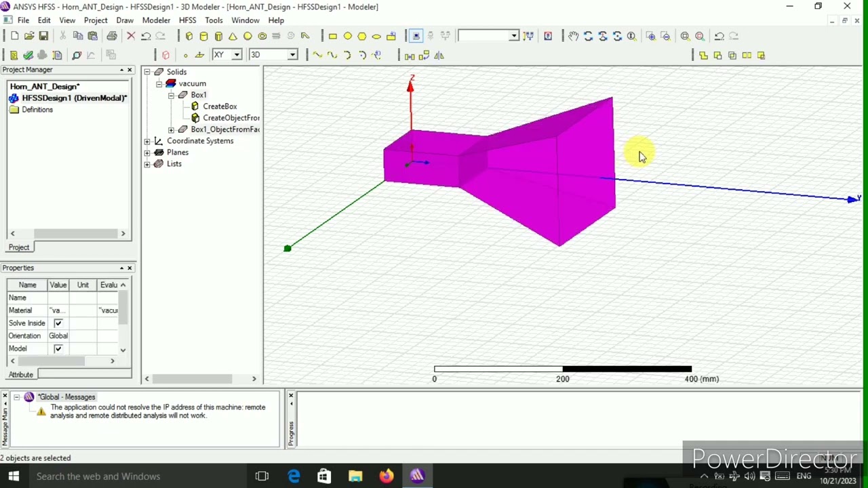Open the empty selection dropdown in toolbar

coord(514,36)
